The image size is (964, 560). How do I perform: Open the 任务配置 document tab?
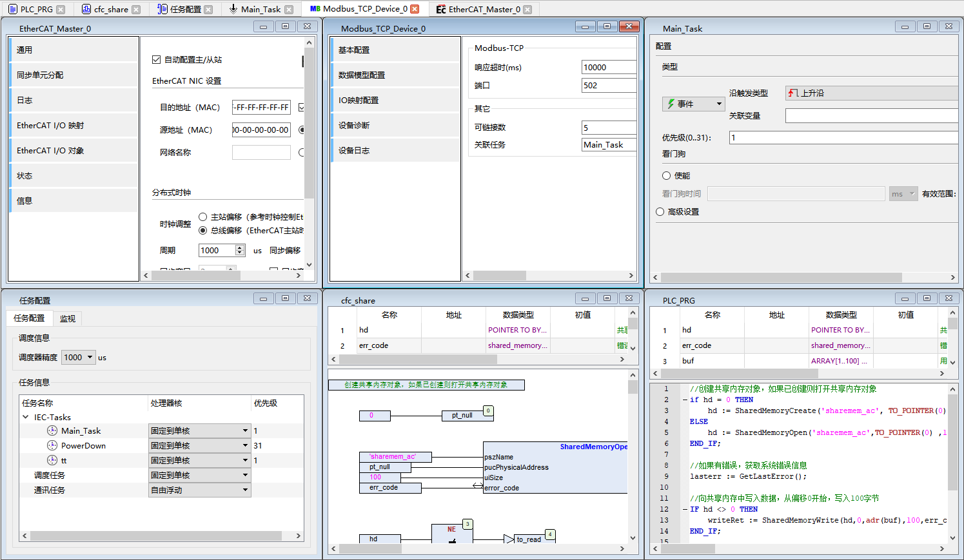click(186, 9)
